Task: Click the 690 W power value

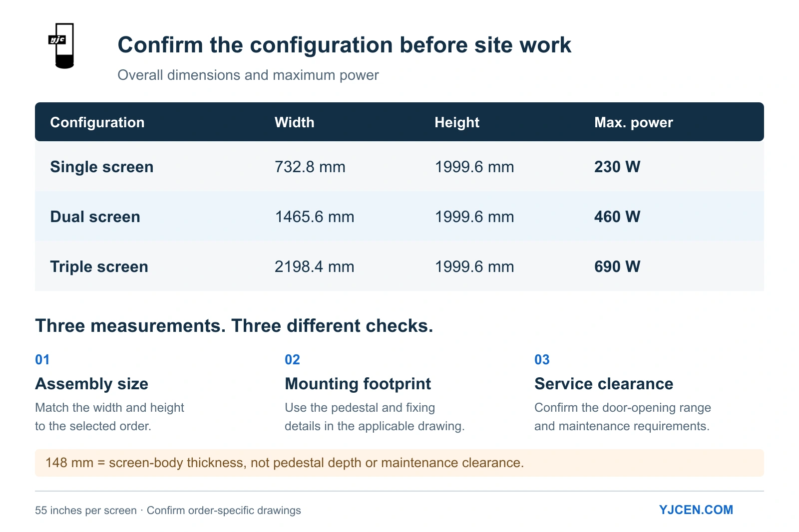Action: coord(617,266)
